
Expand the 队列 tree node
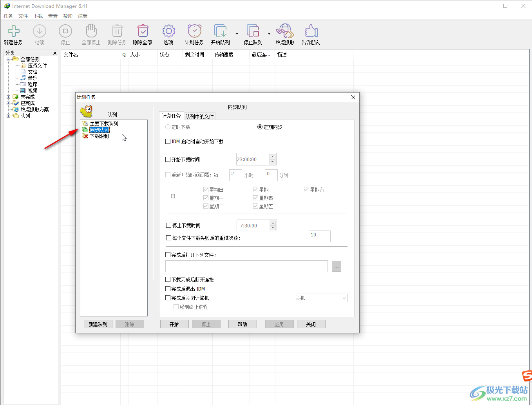pos(9,116)
